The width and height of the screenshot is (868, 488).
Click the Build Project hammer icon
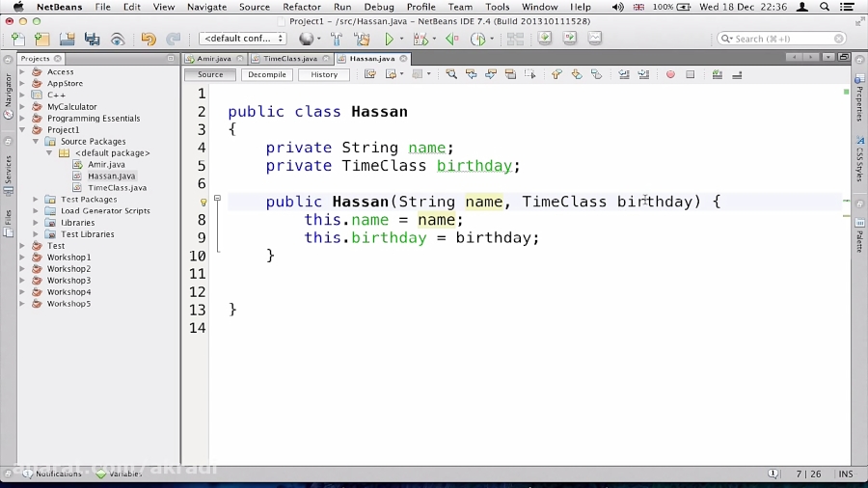(336, 40)
